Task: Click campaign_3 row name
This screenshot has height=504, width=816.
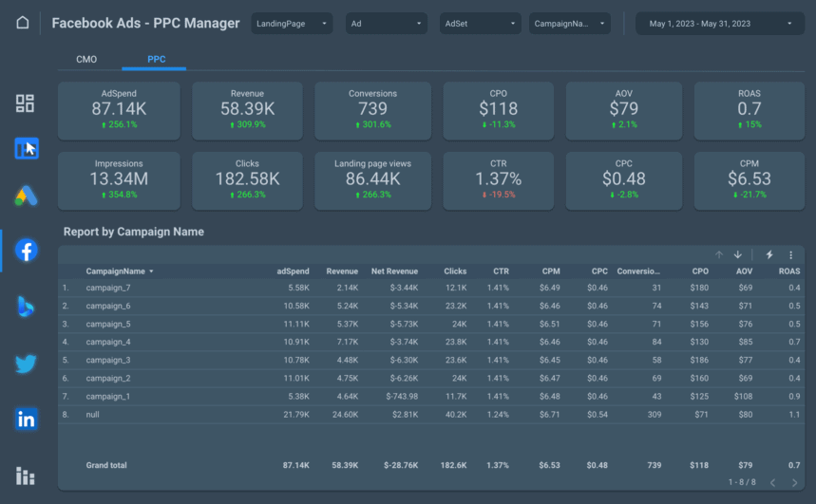Action: pos(108,360)
